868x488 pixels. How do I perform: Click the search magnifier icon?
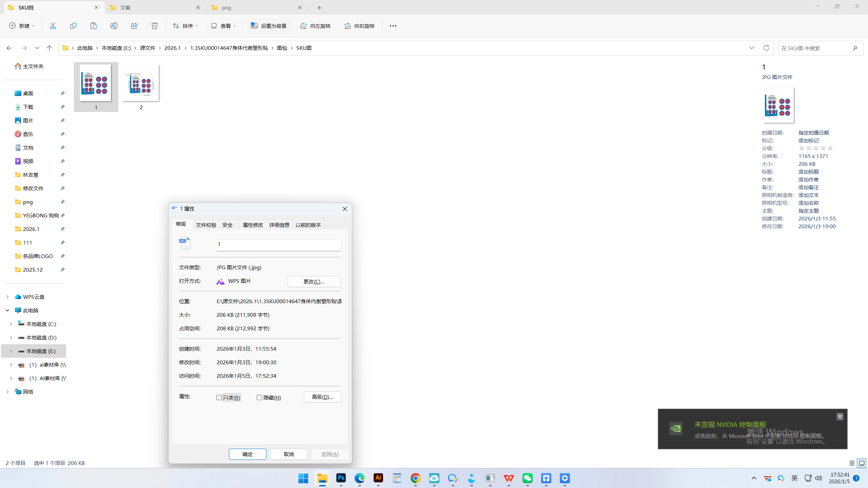(855, 48)
